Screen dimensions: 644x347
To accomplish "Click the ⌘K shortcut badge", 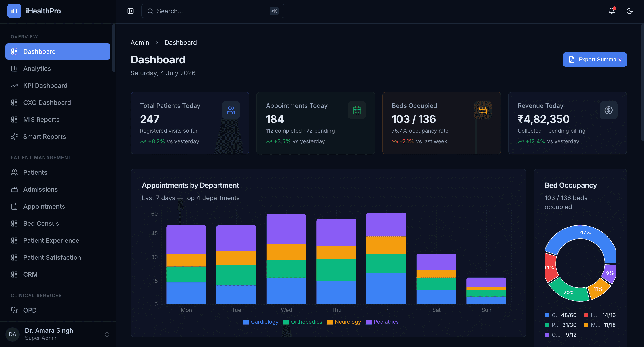I will point(274,11).
